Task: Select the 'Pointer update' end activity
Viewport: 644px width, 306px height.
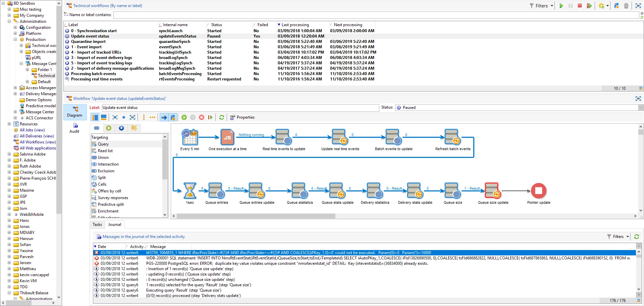Action: click(539, 191)
